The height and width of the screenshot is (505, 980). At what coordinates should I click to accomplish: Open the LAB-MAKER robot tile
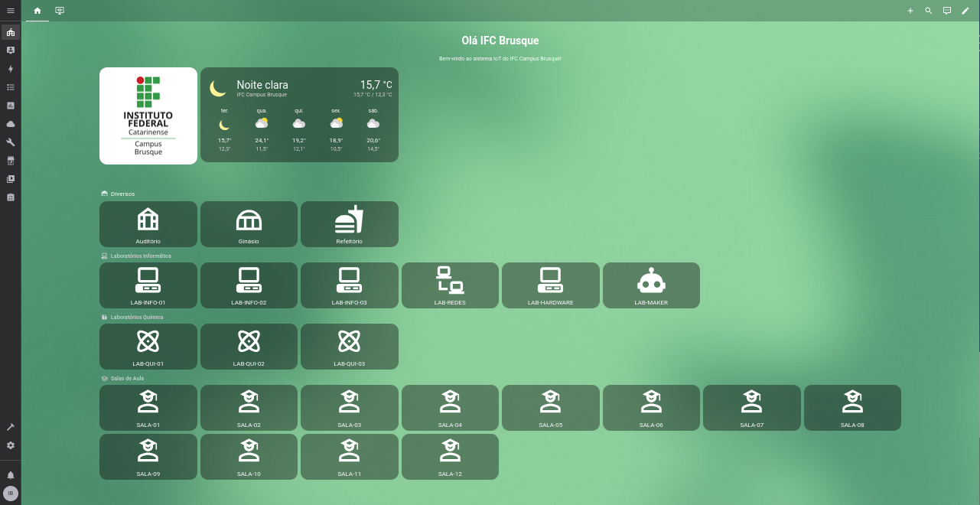click(x=651, y=285)
